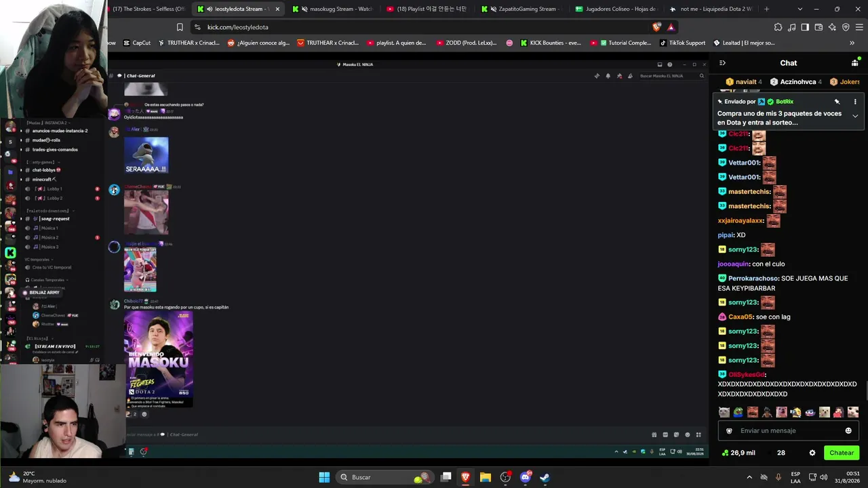Open Brave VPN shield icon
This screenshot has width=868, height=488.
[x=846, y=27]
